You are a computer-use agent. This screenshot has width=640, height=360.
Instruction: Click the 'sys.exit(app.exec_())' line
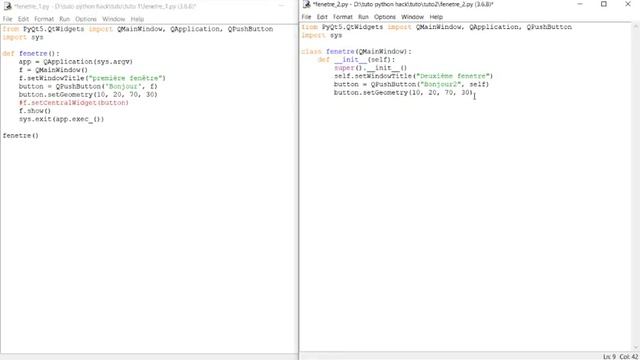pyautogui.click(x=61, y=119)
